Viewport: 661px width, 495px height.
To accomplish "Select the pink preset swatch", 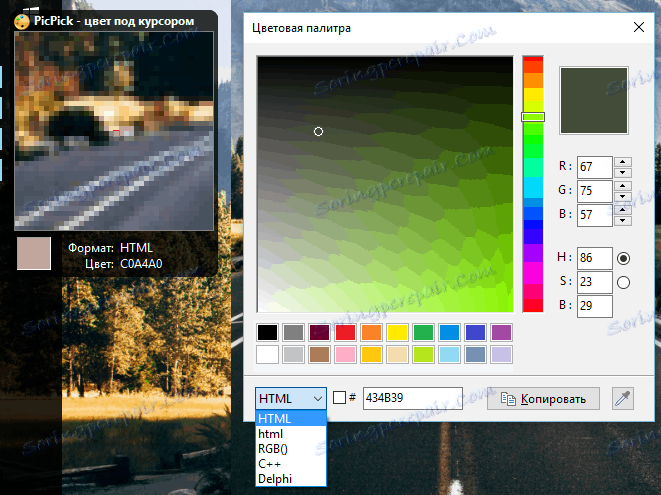I will pyautogui.click(x=345, y=355).
